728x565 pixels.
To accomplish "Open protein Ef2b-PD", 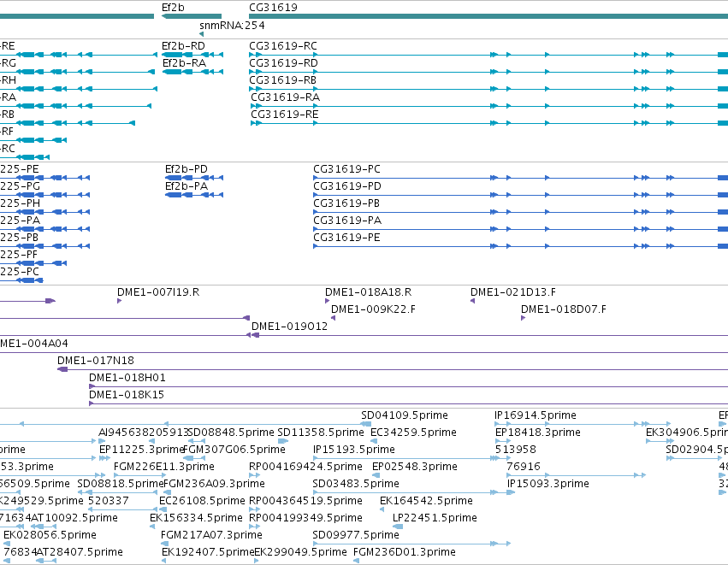I will tap(186, 169).
